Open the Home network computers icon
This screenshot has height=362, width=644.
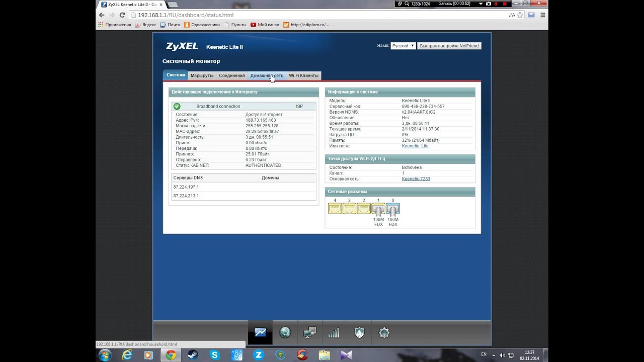(309, 332)
